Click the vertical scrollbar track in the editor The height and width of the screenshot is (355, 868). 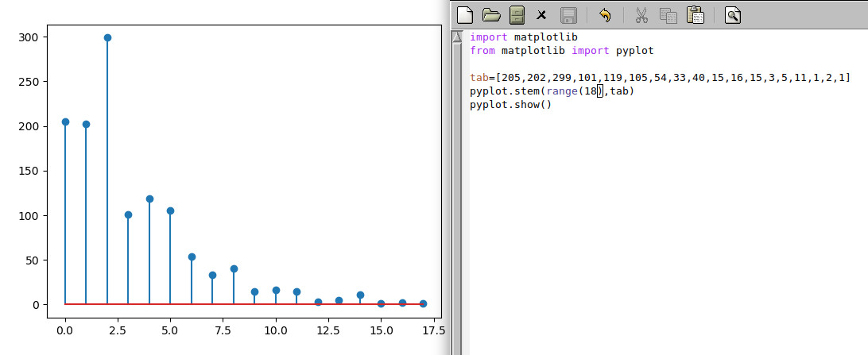pyautogui.click(x=457, y=199)
